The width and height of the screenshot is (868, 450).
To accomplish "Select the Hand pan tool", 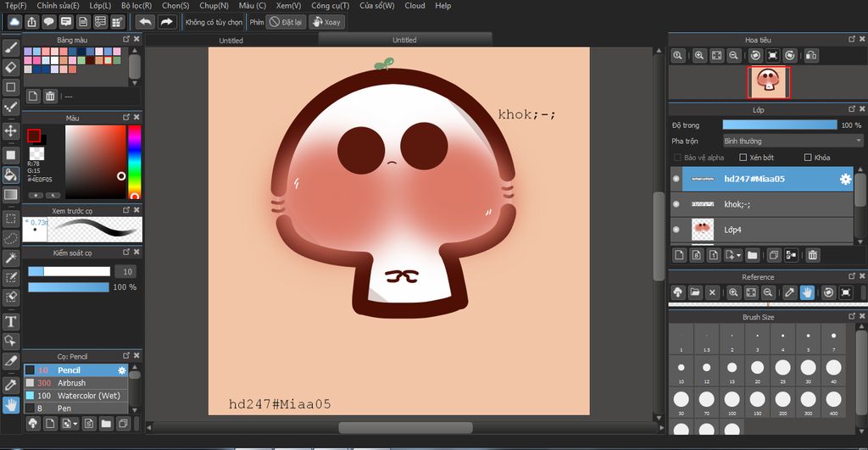I will tap(10, 405).
